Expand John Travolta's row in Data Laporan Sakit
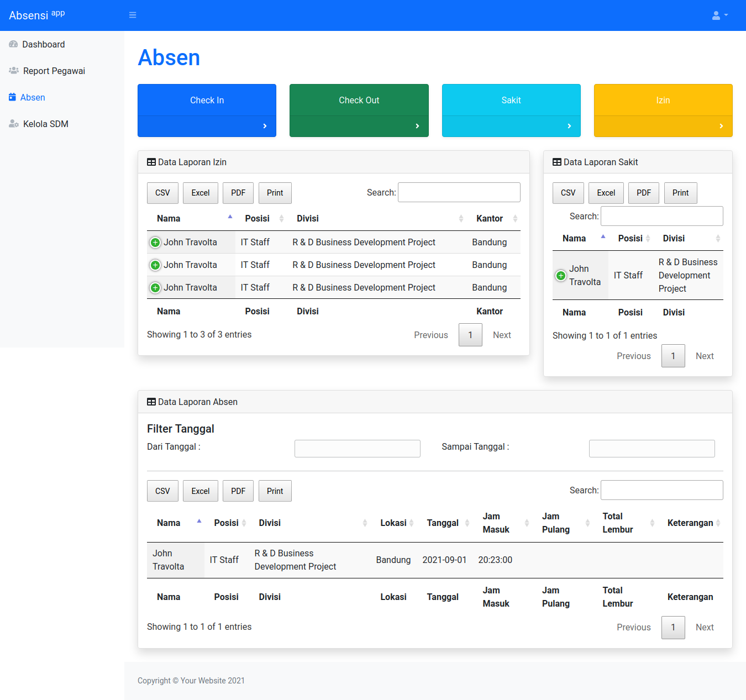The width and height of the screenshot is (746, 700). [x=560, y=275]
